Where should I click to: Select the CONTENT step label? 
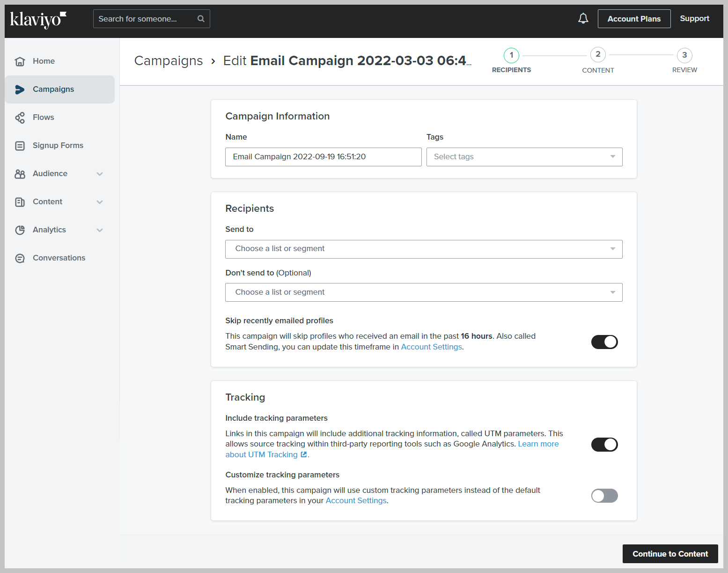598,70
